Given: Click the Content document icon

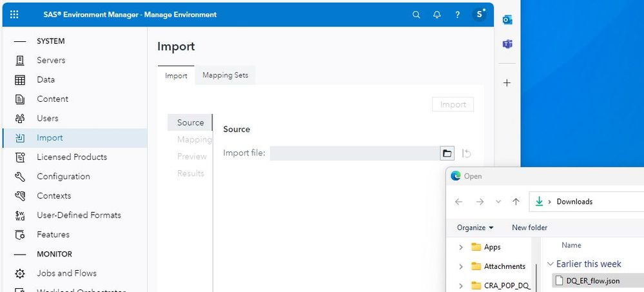Looking at the screenshot, I should pos(20,99).
